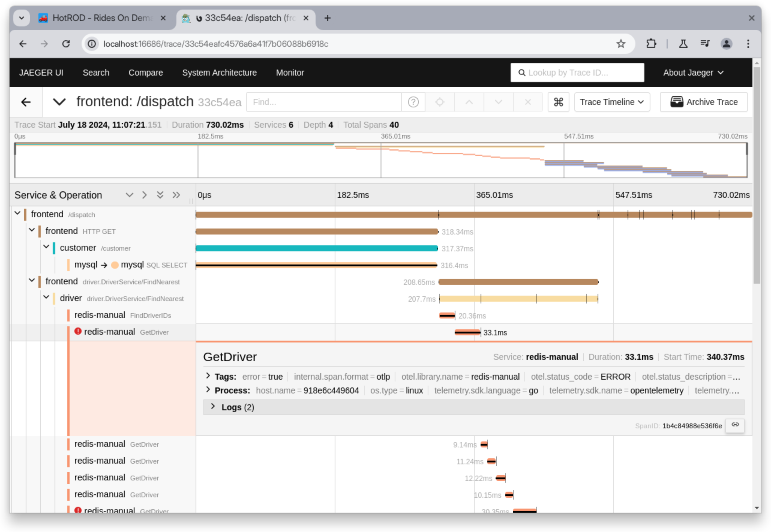Go back using the left arrow button

click(x=26, y=102)
